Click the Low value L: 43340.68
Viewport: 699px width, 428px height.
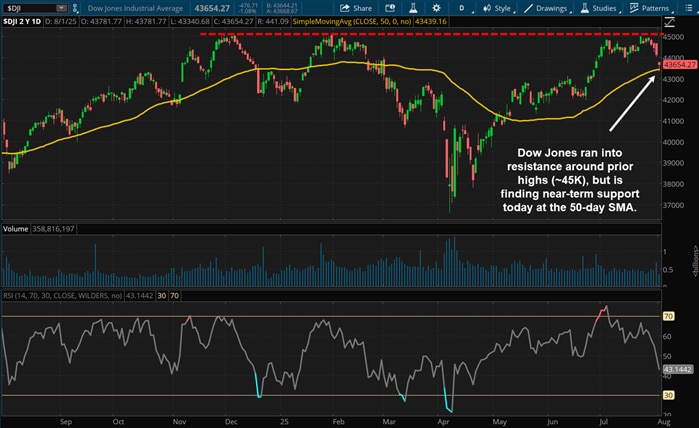pos(190,21)
